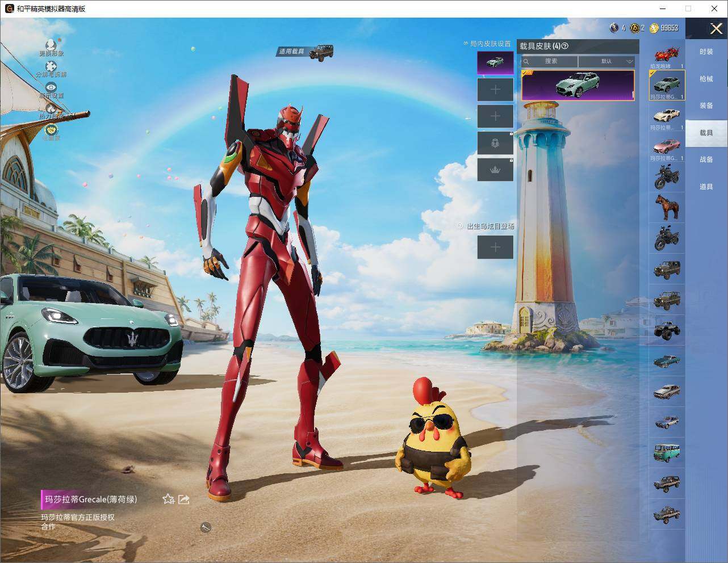
Task: Select the large green Maserati skin card
Action: 578,85
